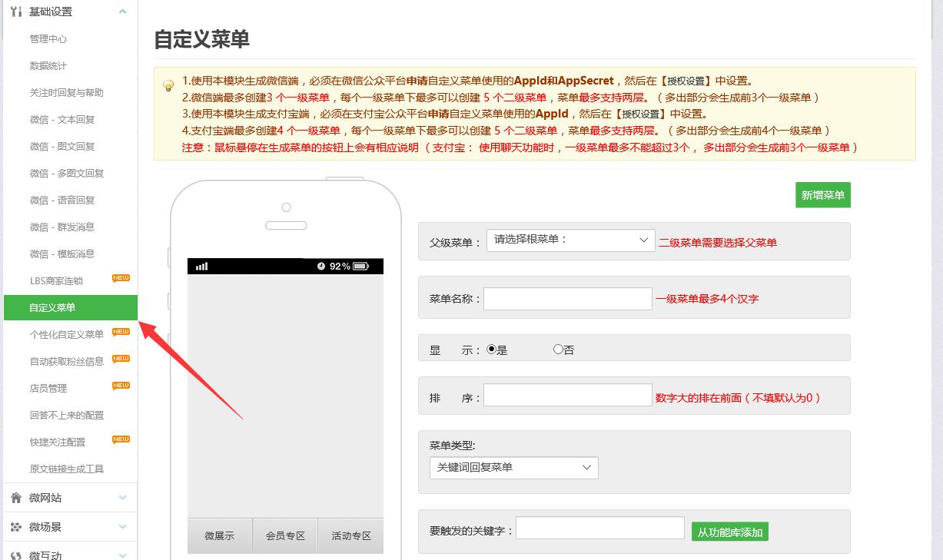Image resolution: width=943 pixels, height=560 pixels.
Task: Open 管理中心 in sidebar
Action: tap(48, 39)
